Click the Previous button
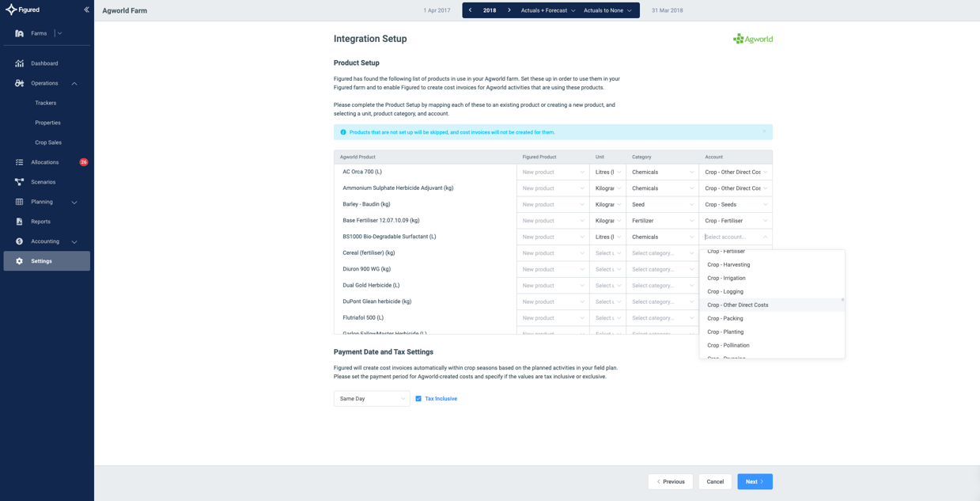The image size is (980, 501). [670, 481]
